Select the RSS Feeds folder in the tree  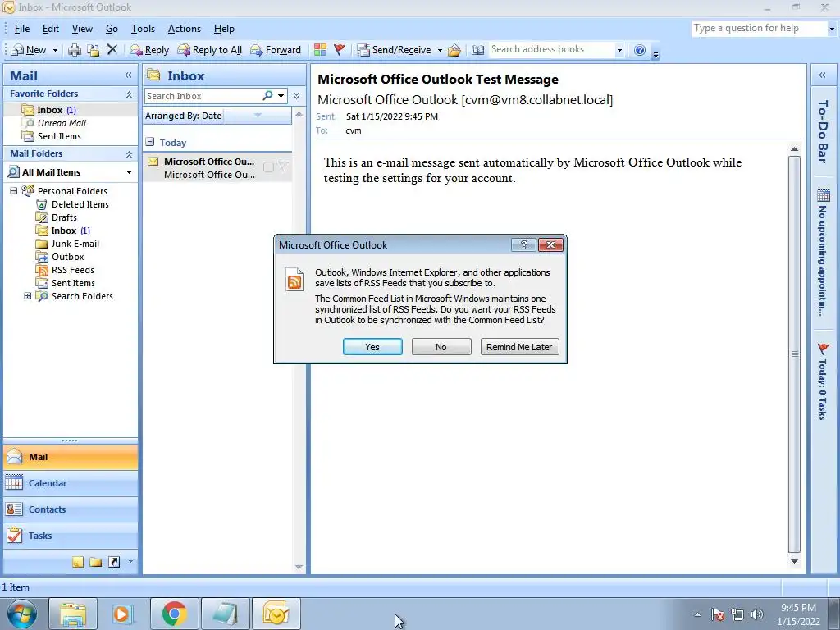pyautogui.click(x=66, y=269)
